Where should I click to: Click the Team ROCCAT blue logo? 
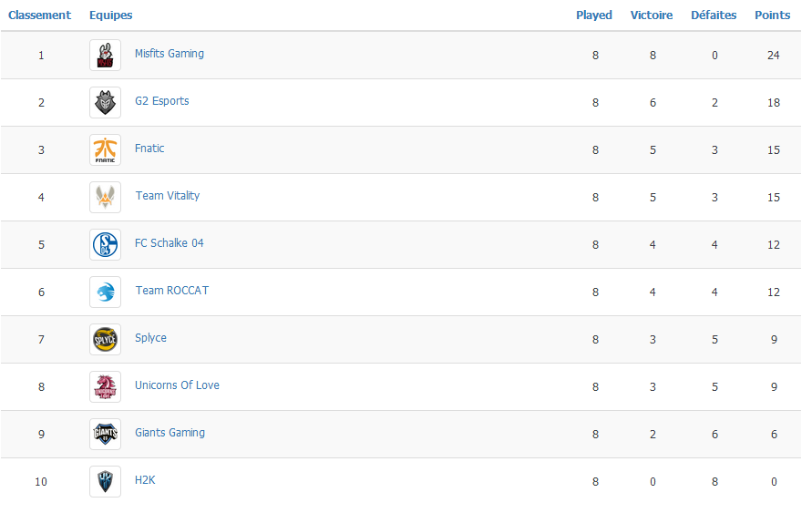pos(105,292)
